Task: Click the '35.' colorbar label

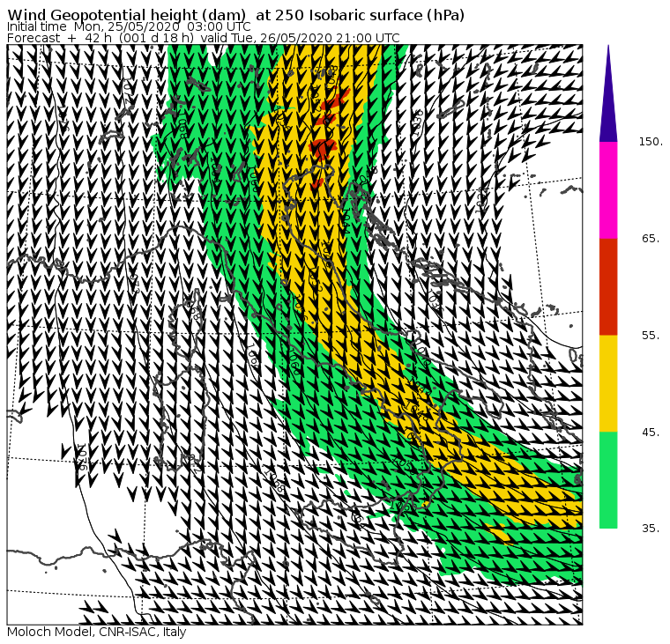Action: pyautogui.click(x=651, y=529)
